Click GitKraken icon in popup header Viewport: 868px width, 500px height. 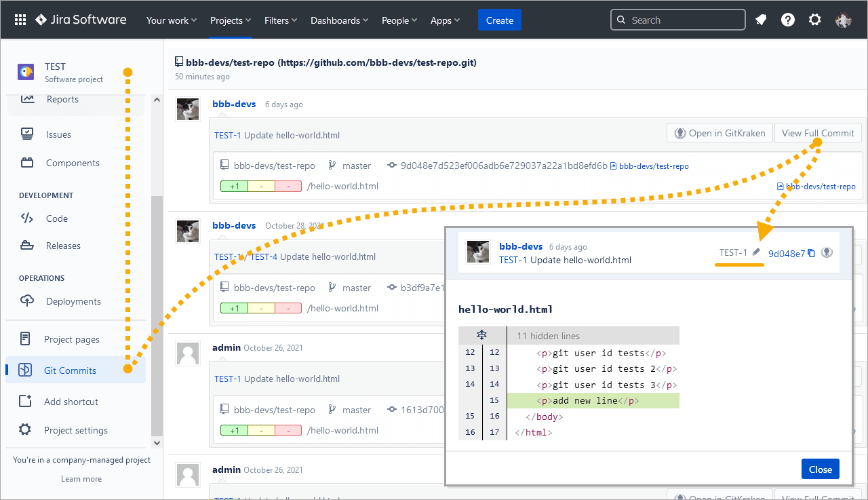pyautogui.click(x=827, y=253)
